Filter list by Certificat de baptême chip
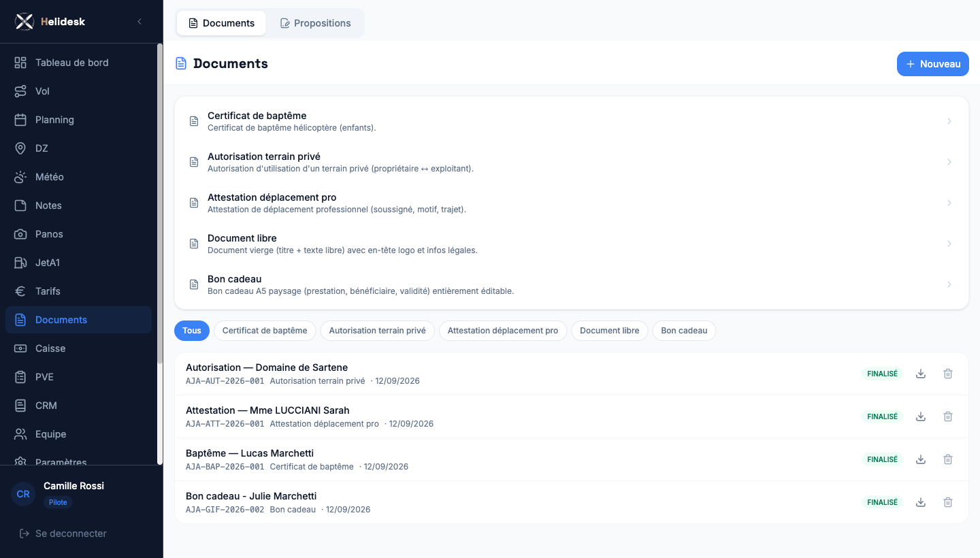Screen dimensions: 980x558 [265, 331]
